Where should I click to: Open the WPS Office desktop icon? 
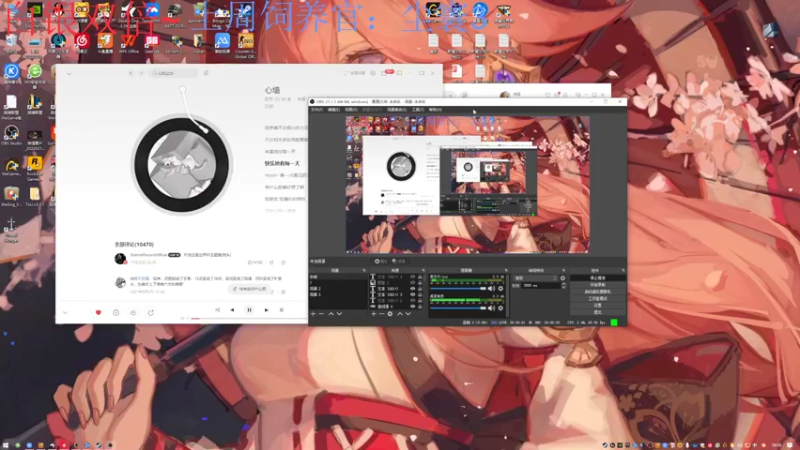click(x=129, y=44)
